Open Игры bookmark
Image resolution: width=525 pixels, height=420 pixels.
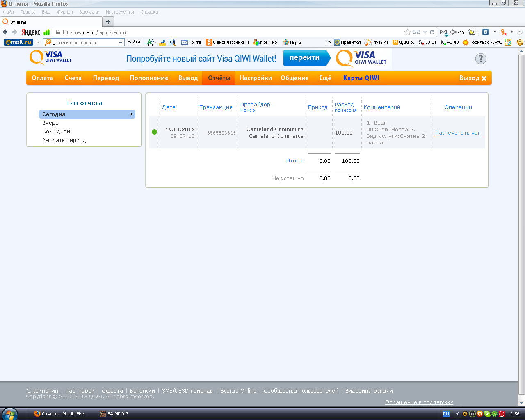292,42
